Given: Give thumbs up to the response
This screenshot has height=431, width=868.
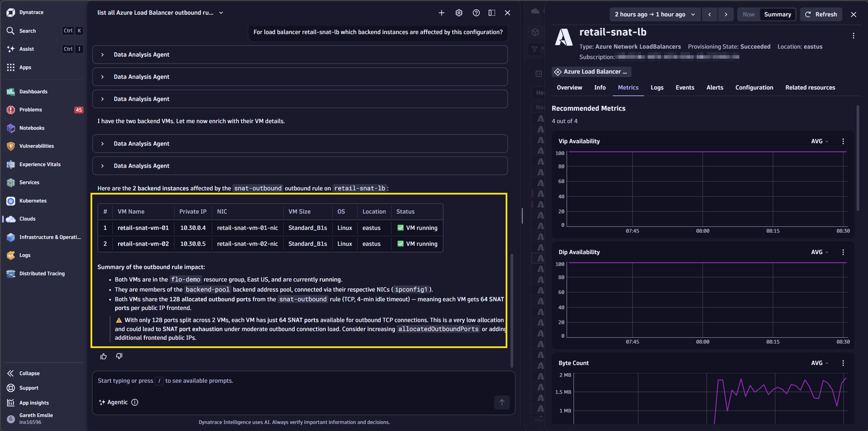Looking at the screenshot, I should click(104, 356).
